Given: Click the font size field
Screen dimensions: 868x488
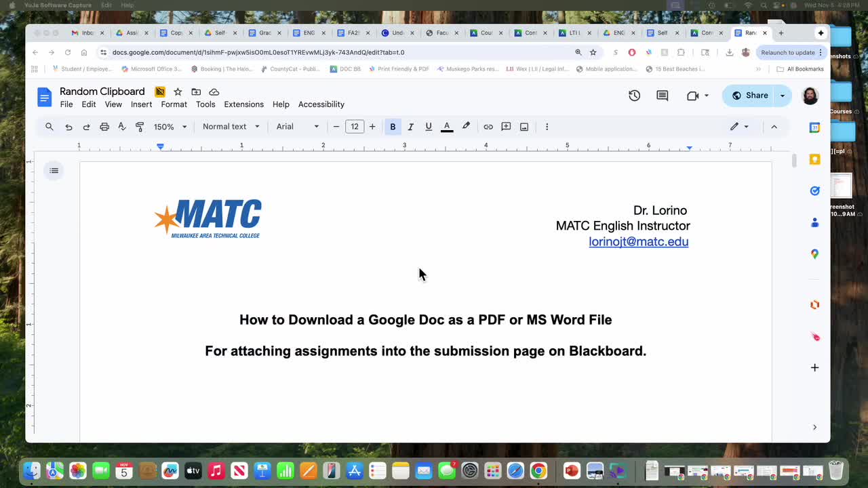Looking at the screenshot, I should (355, 127).
